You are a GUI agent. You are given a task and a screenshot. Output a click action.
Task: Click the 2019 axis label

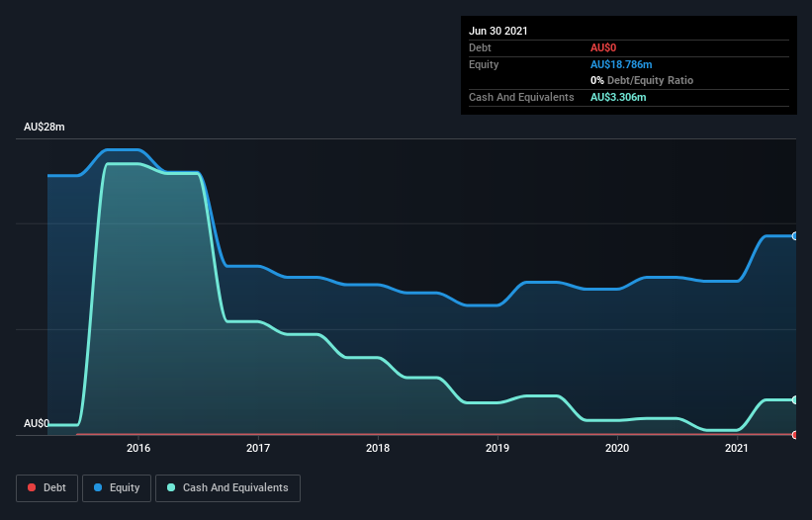[x=497, y=448]
